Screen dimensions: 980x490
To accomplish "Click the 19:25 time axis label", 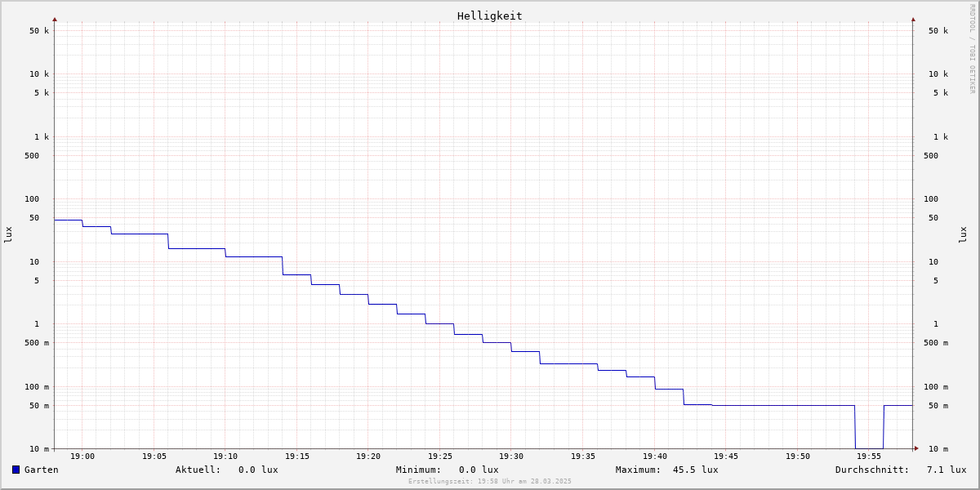I will pyautogui.click(x=440, y=457).
